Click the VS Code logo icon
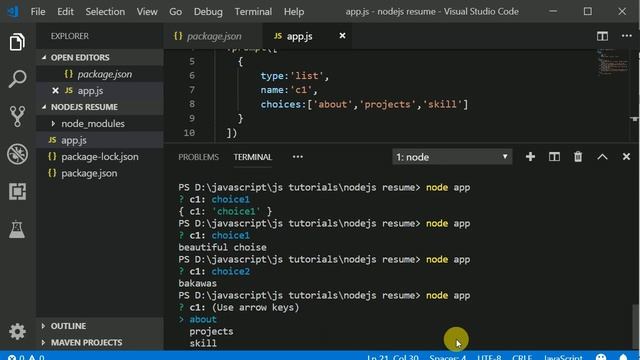 coord(13,11)
